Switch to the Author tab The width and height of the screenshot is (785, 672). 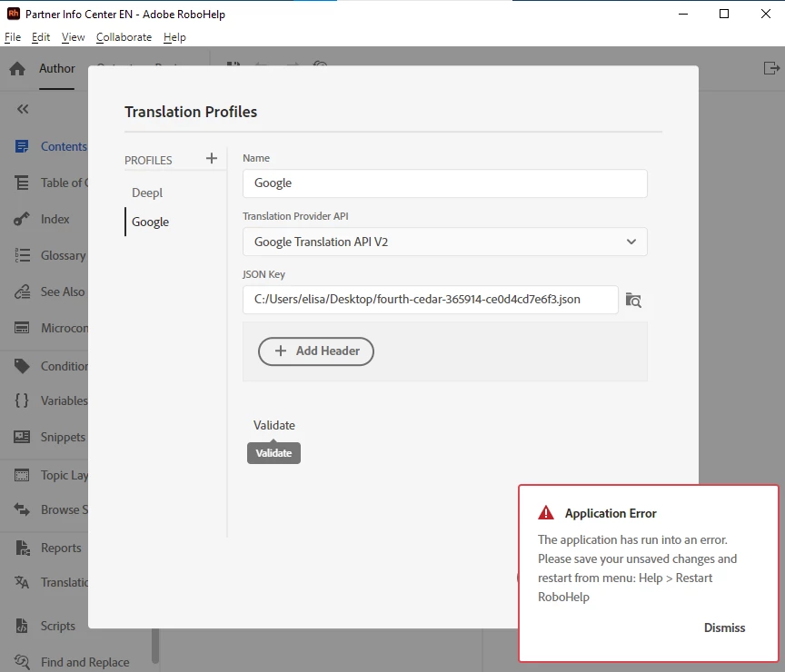click(57, 68)
